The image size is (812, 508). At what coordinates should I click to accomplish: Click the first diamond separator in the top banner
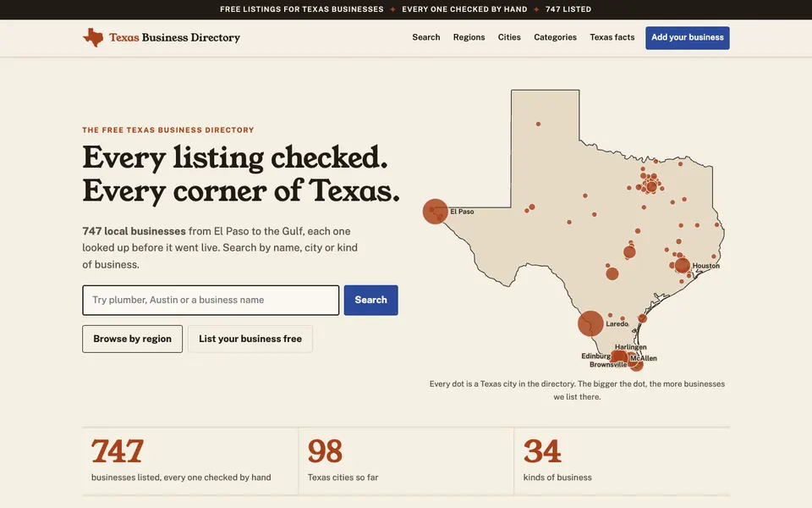pos(392,9)
